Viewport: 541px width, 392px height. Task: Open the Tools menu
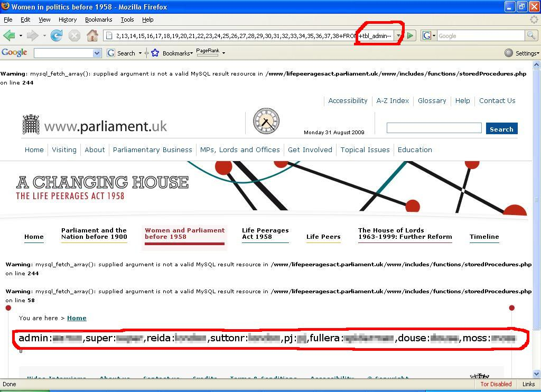coord(127,20)
